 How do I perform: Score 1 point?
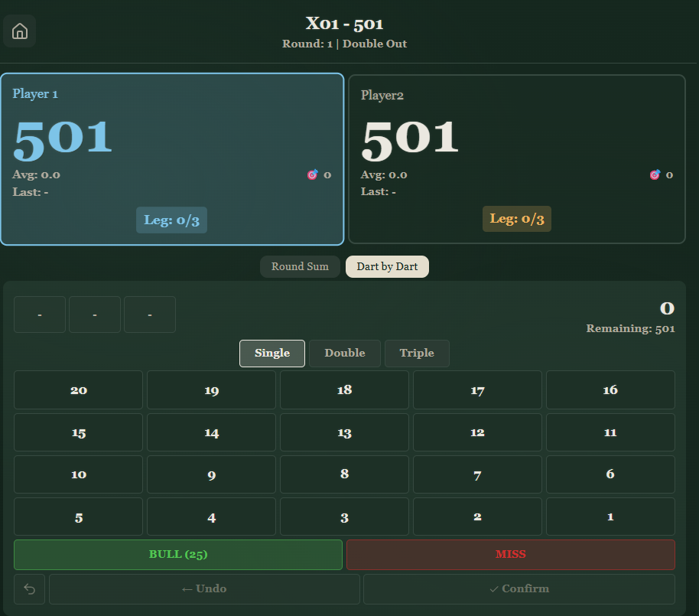[x=610, y=517]
